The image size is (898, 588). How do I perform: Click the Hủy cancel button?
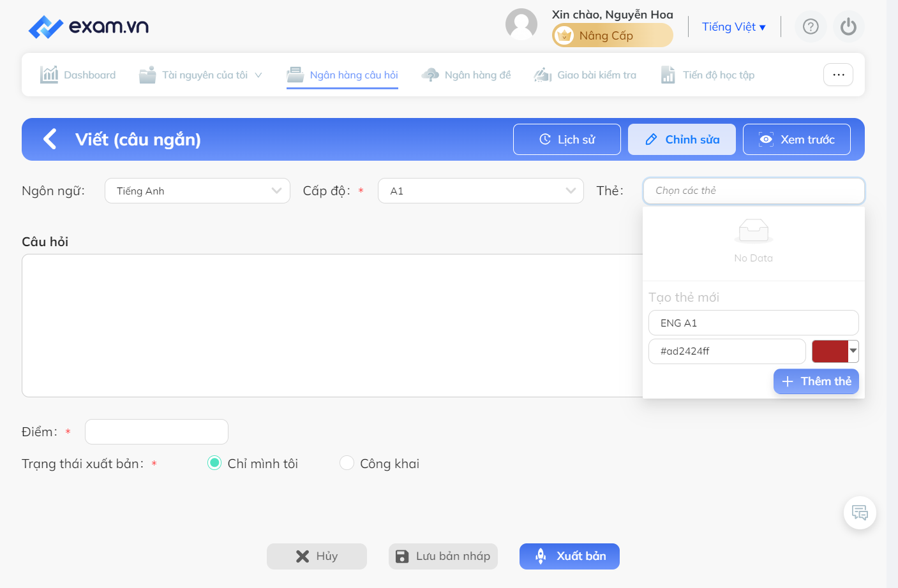tap(317, 556)
